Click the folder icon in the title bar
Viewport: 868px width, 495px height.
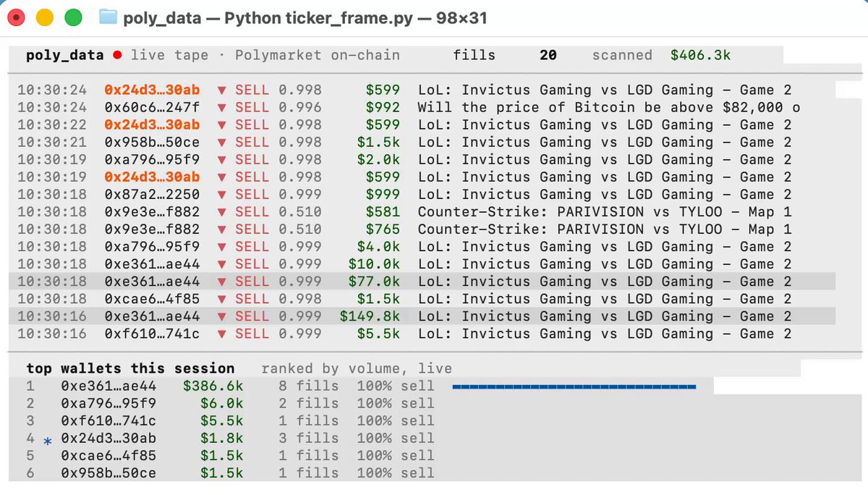pos(108,17)
